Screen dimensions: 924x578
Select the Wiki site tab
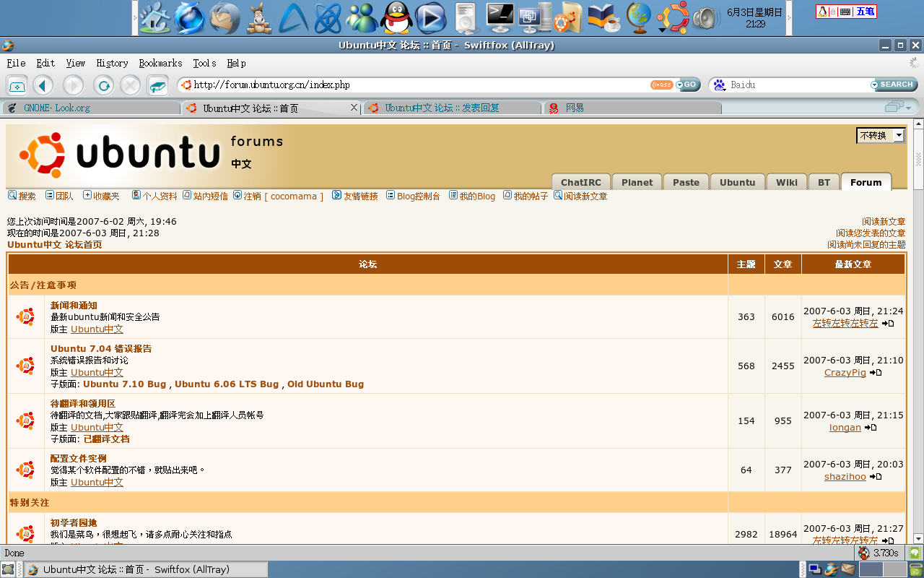pos(787,182)
